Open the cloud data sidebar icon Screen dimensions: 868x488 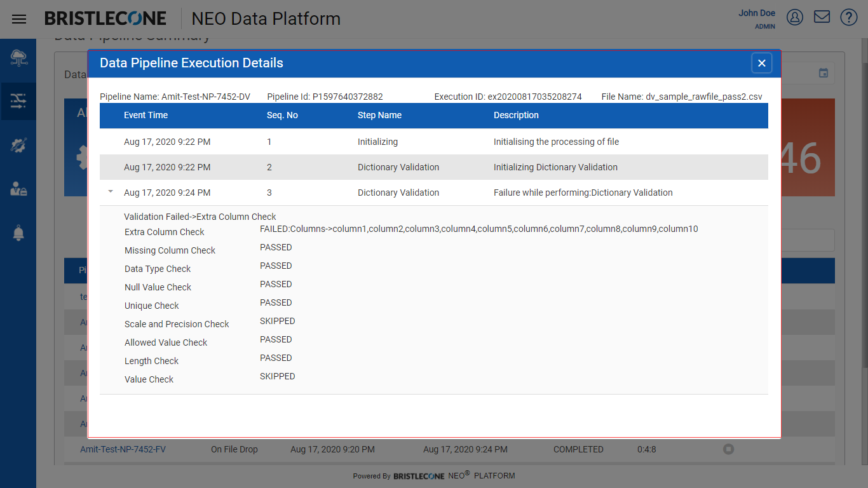click(18, 58)
